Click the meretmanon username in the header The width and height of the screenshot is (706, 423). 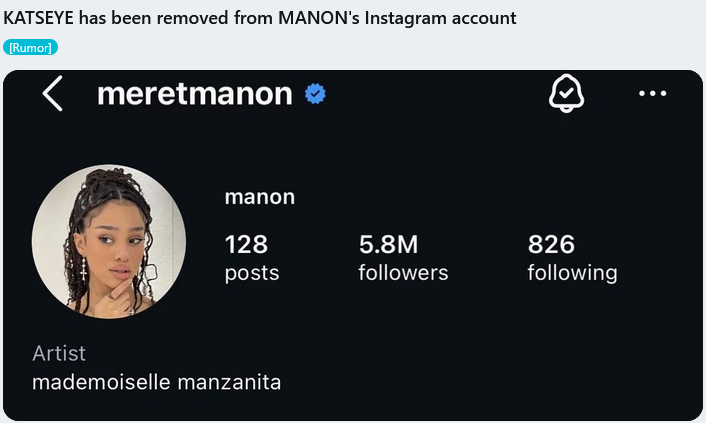(x=194, y=95)
